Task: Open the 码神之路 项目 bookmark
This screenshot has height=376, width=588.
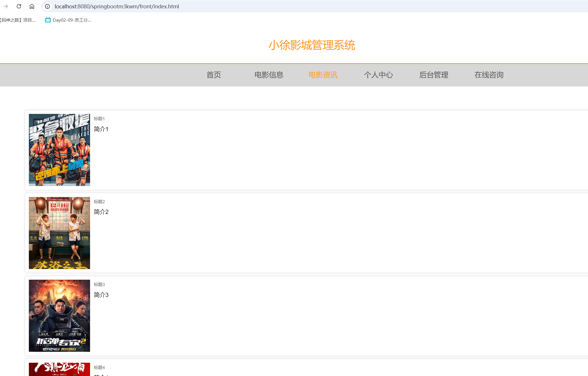Action: click(17, 20)
